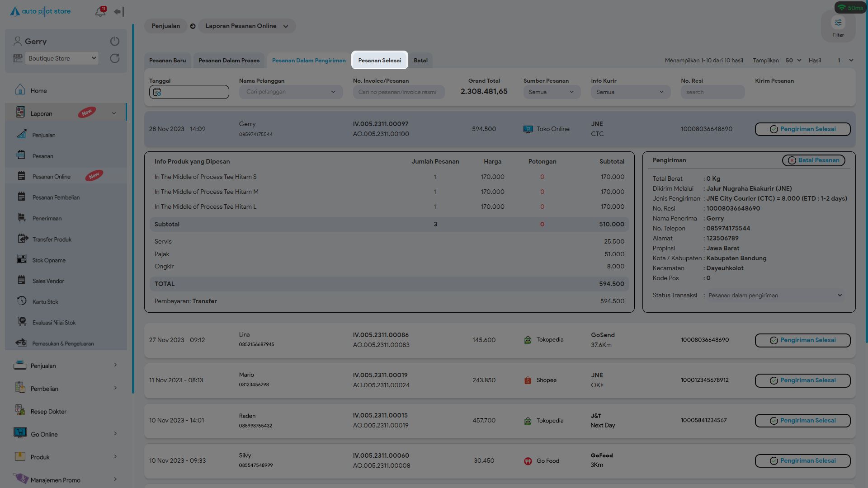Click the power logout icon
Image resolution: width=868 pixels, height=488 pixels.
click(115, 41)
